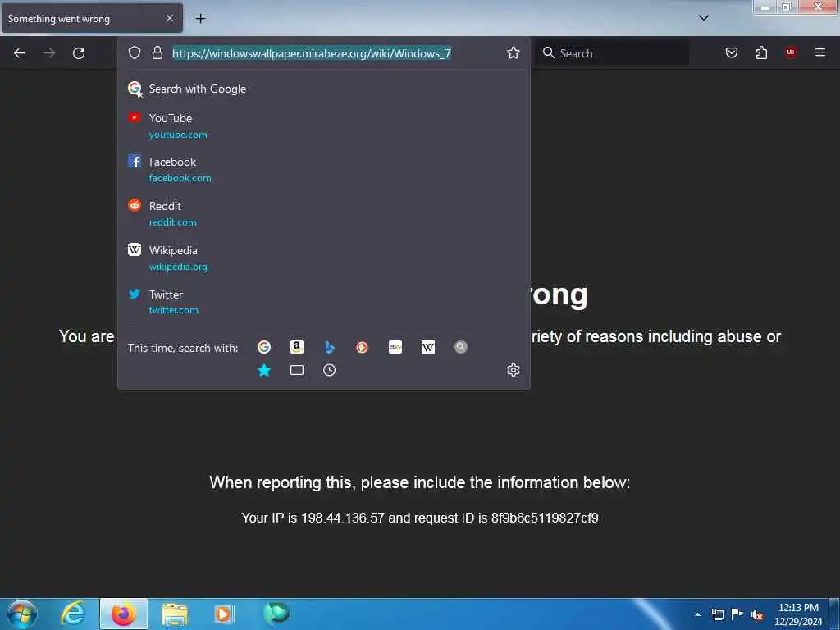
Task: Click the muted volume tray icon
Action: click(757, 615)
